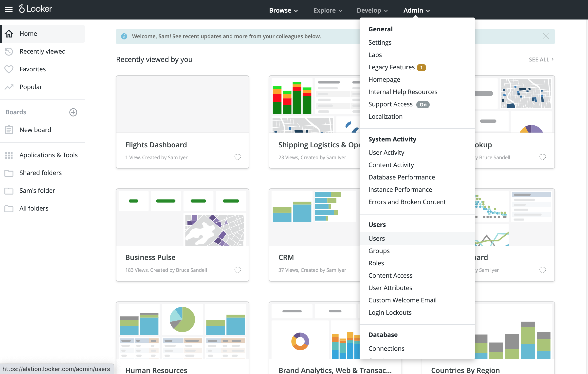
Task: Open the Explore dropdown menu
Action: pos(328,10)
